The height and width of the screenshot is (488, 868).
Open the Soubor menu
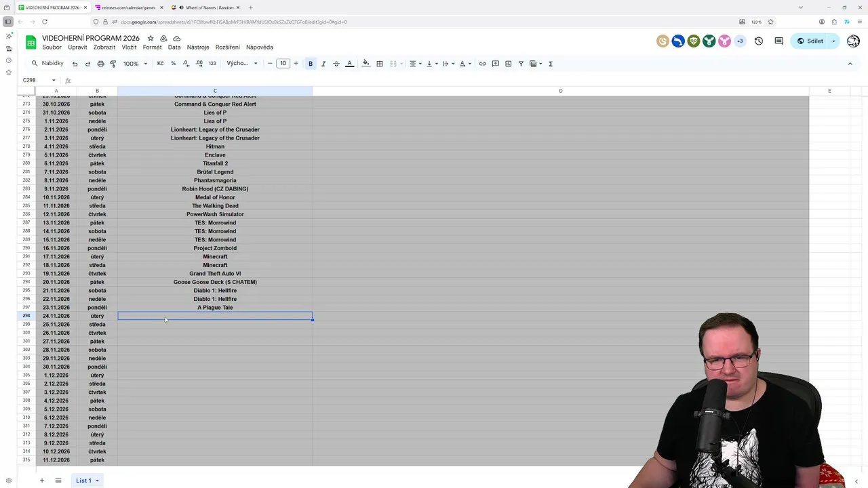tap(52, 47)
